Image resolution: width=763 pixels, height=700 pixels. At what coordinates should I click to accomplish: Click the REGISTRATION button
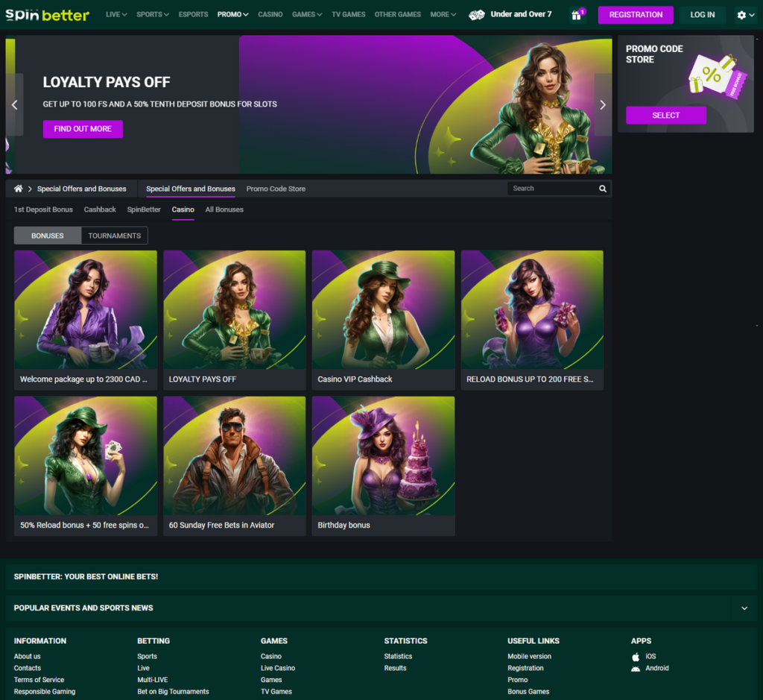(x=636, y=15)
